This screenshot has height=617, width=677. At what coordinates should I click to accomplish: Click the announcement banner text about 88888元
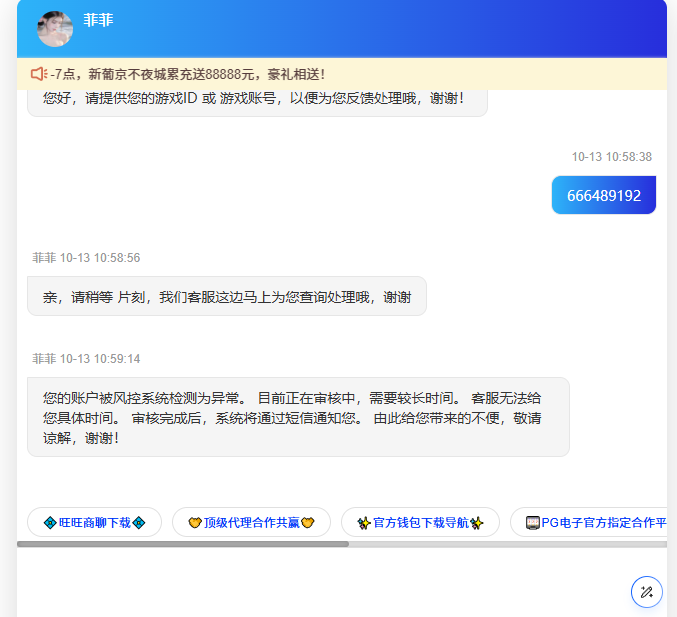189,74
